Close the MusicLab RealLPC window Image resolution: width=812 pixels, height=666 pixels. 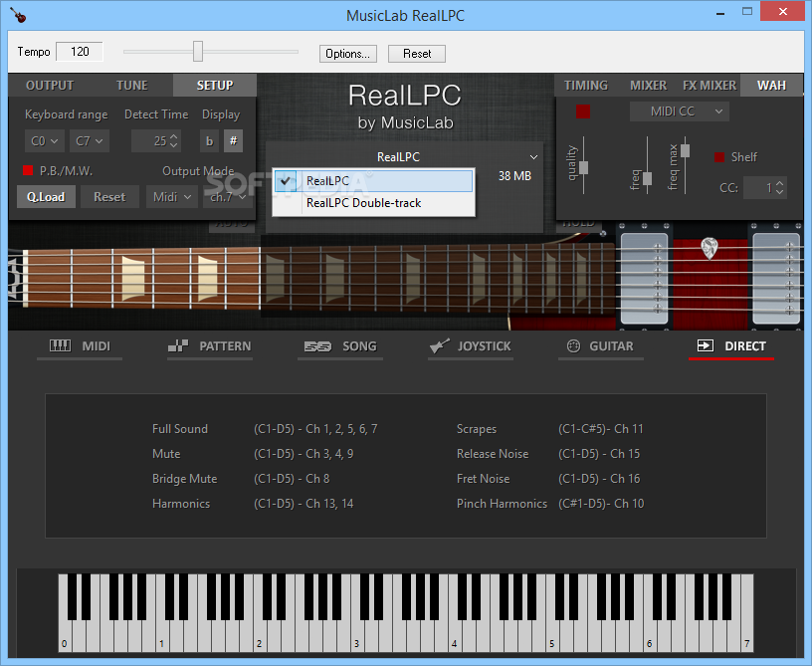(x=783, y=11)
